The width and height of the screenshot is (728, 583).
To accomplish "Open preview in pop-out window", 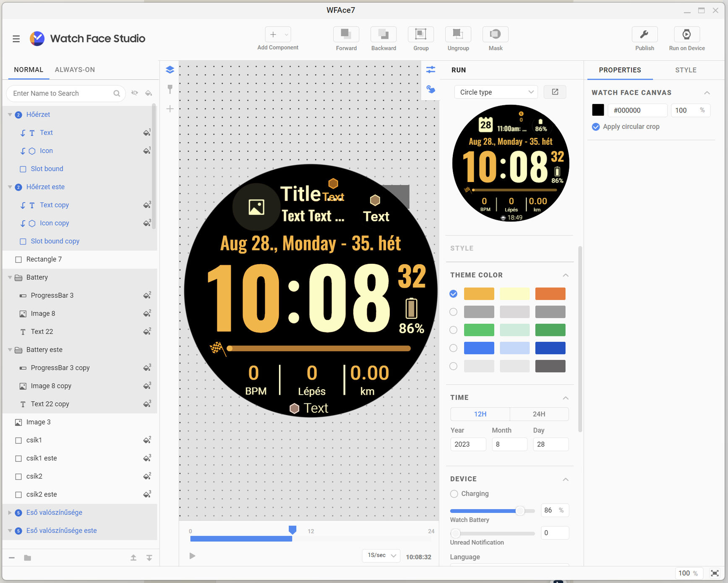I will pyautogui.click(x=555, y=92).
